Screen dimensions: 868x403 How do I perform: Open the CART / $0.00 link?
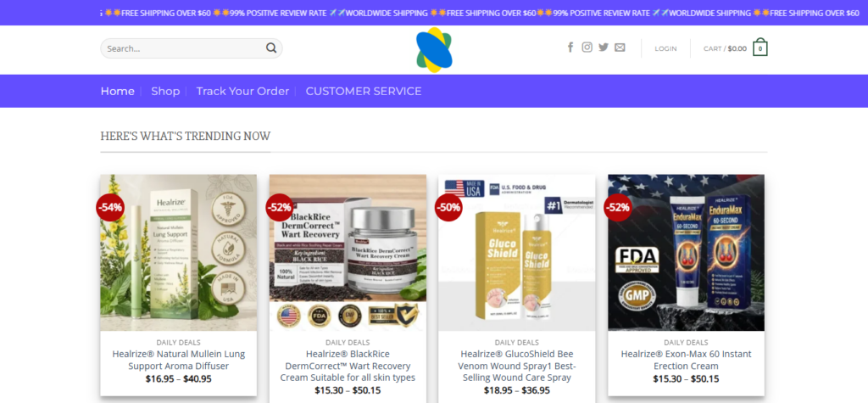coord(726,48)
